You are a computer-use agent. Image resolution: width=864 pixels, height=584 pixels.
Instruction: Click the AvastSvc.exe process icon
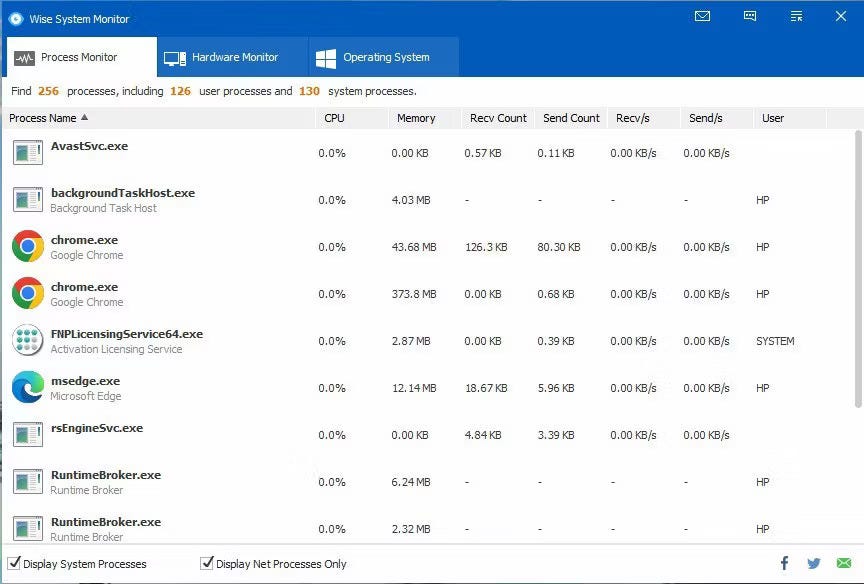(x=27, y=152)
